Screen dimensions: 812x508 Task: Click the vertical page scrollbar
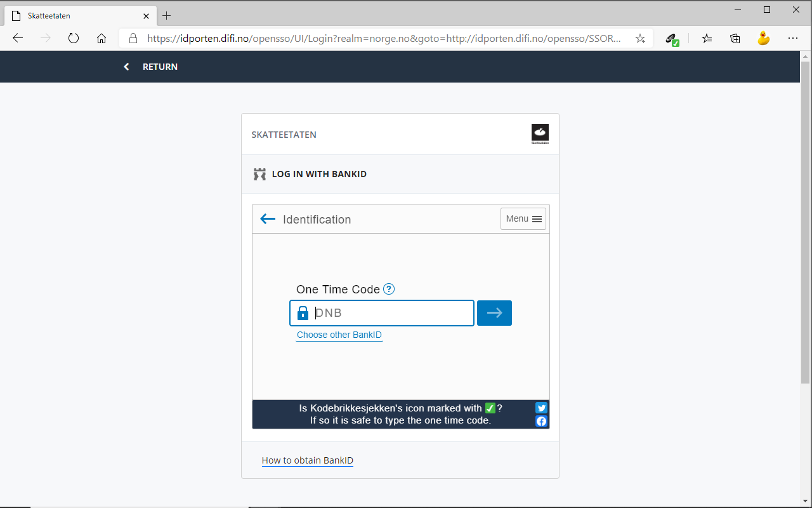[x=806, y=222]
